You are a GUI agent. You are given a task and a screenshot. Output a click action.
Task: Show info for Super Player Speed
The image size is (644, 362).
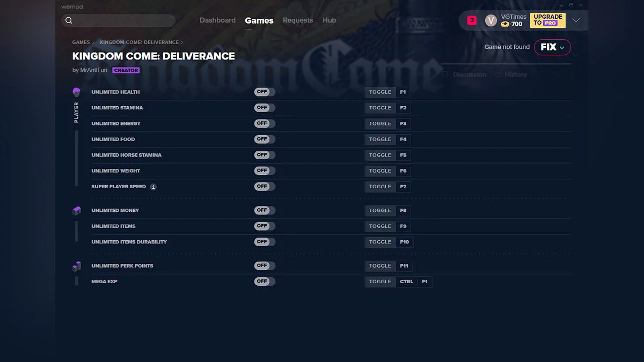point(153,187)
